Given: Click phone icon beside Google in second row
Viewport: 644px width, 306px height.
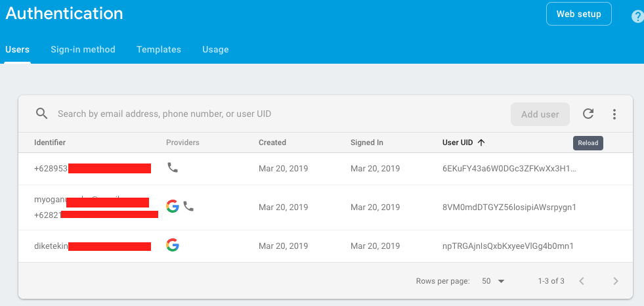Looking at the screenshot, I should [x=188, y=206].
